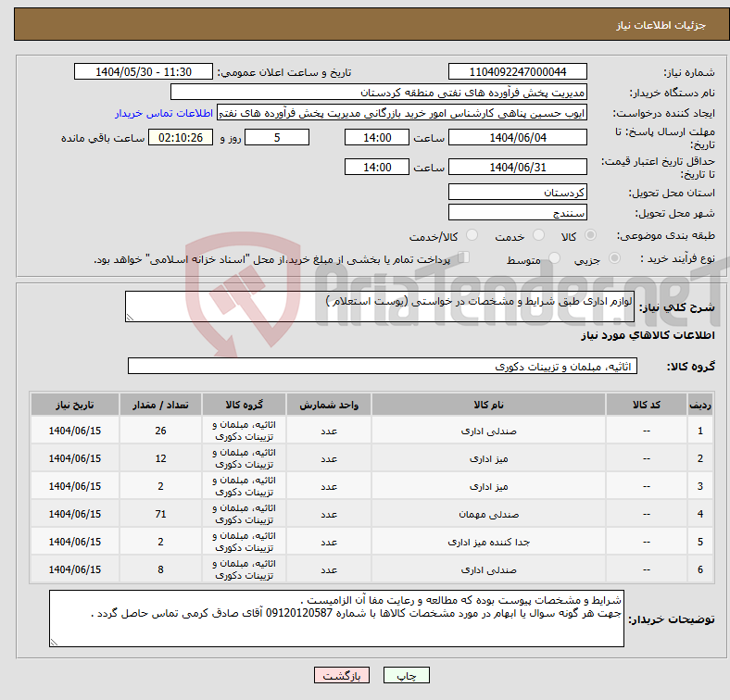
Task: Click the گروه کالا field اثاثیه، مبلمان
Action: pos(383,366)
